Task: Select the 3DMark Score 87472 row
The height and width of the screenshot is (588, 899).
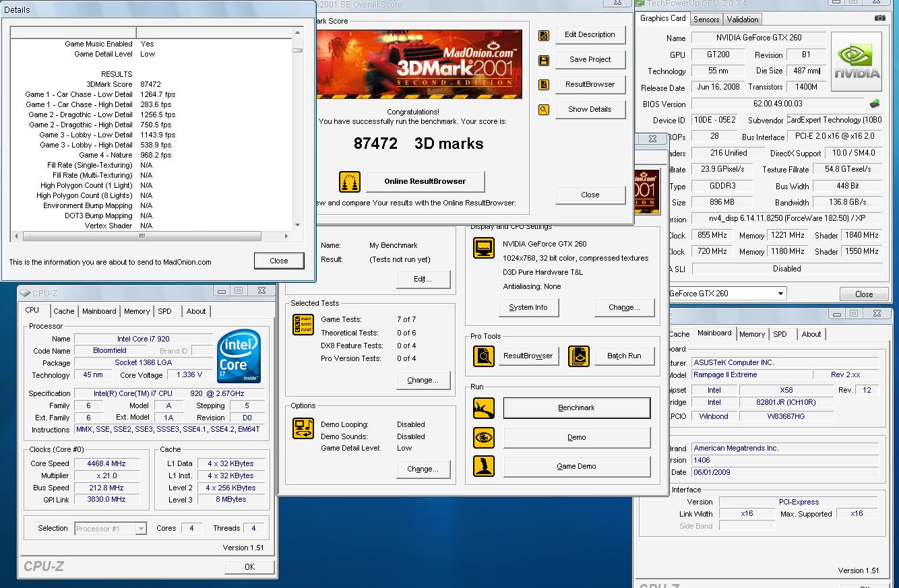Action: (152, 84)
